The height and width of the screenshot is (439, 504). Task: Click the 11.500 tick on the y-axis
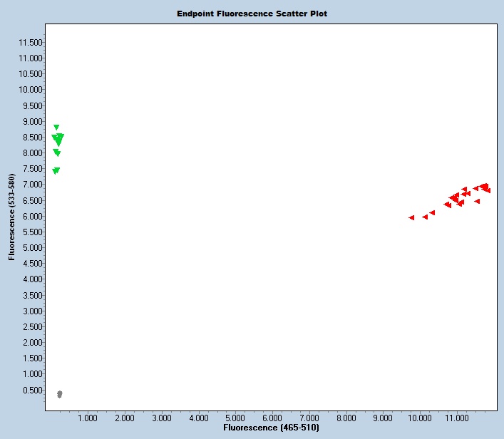[31, 42]
